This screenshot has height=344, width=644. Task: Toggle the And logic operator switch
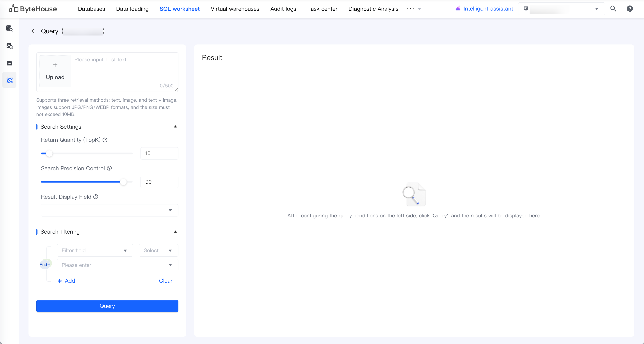click(45, 264)
